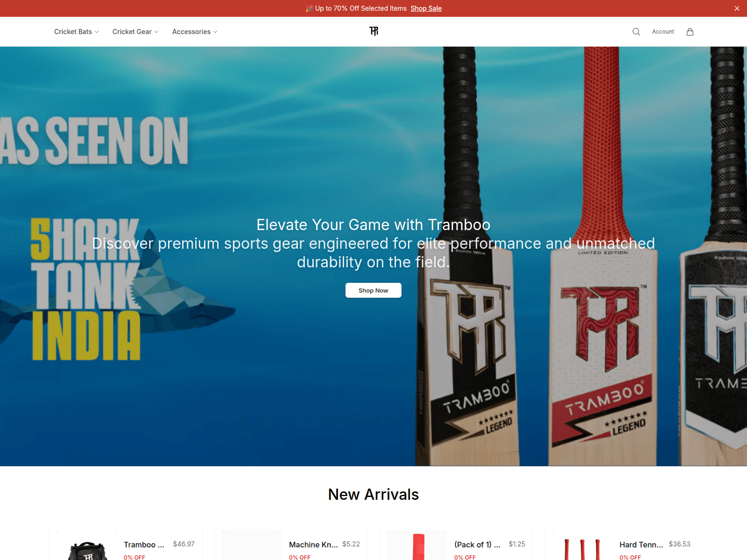Image resolution: width=747 pixels, height=560 pixels.
Task: Go to the Account page
Action: pyautogui.click(x=663, y=32)
